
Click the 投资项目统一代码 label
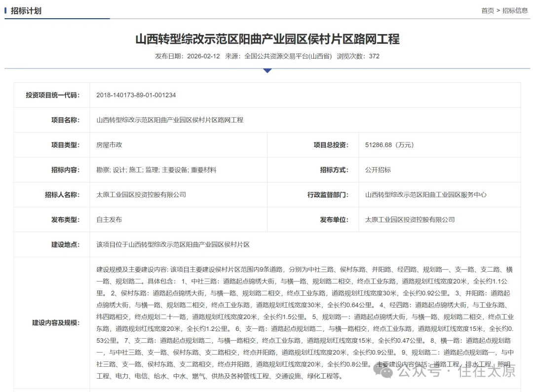pos(53,95)
